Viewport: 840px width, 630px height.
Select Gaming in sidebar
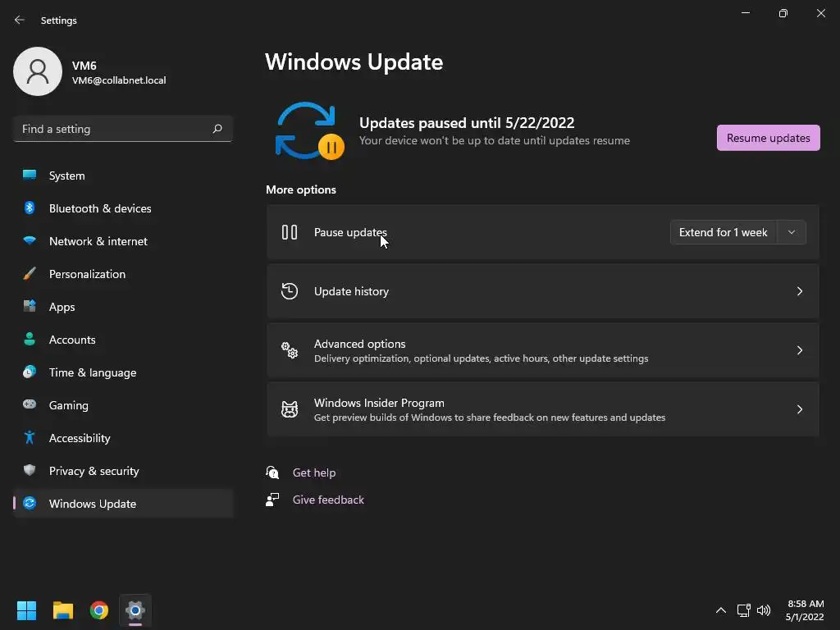coord(123,405)
